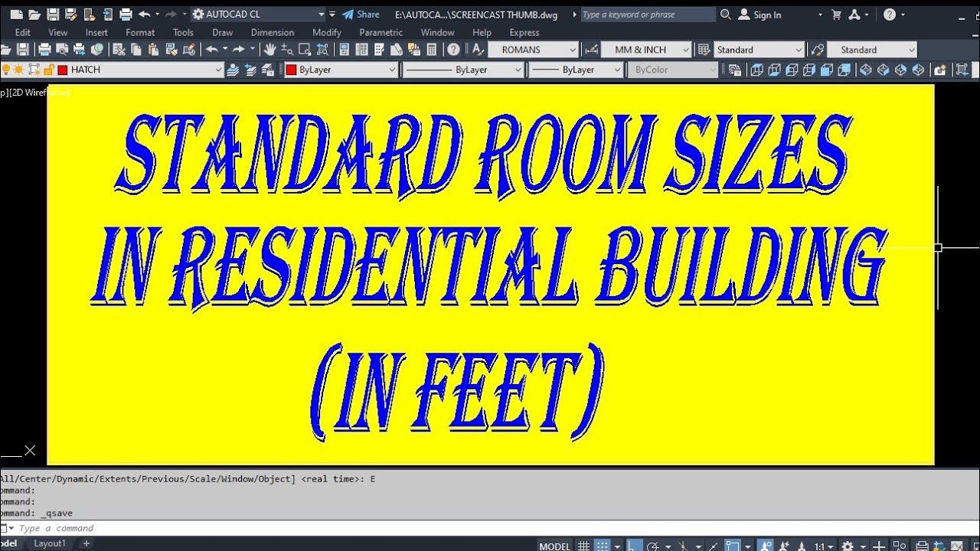980x551 pixels.
Task: Open the Dimension menu
Action: click(273, 32)
